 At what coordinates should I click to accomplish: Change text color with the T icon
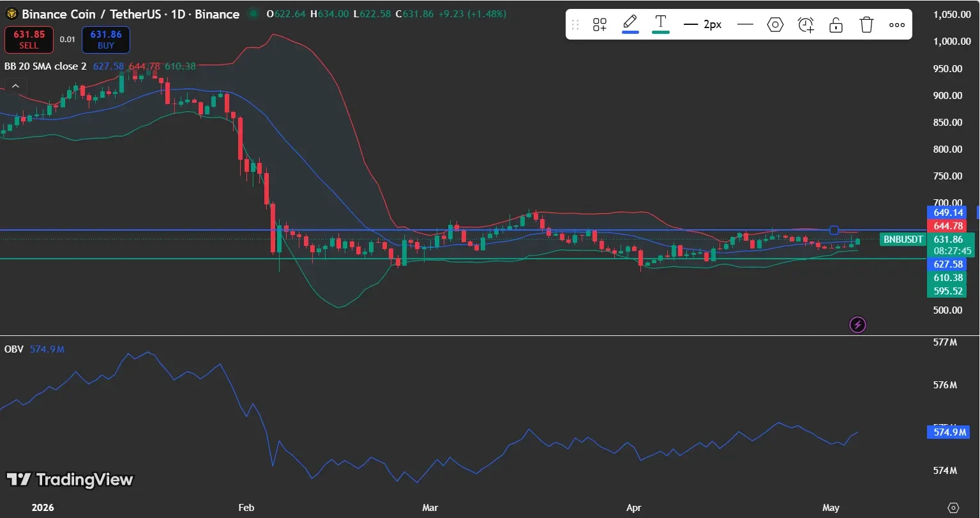click(x=660, y=23)
